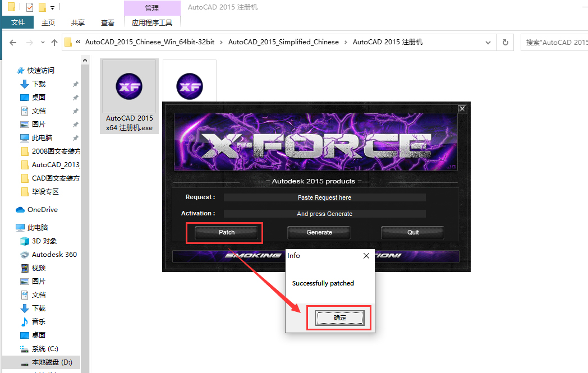The width and height of the screenshot is (588, 373).
Task: Open the 2008图文安装方 folder
Action: coord(56,151)
